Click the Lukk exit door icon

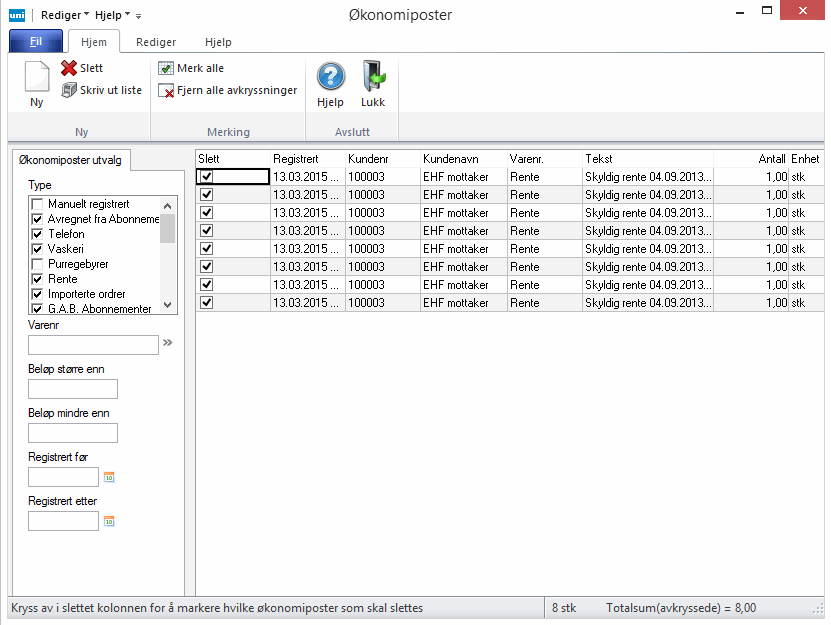point(373,76)
